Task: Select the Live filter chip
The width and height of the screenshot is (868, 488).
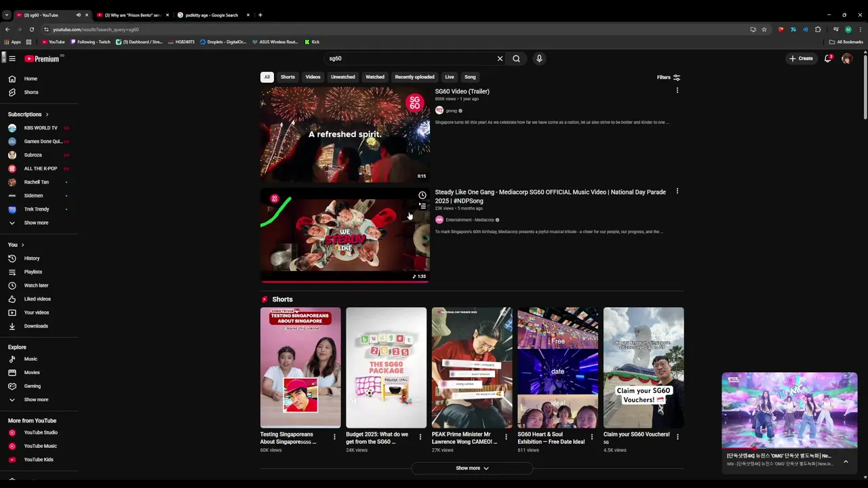Action: [x=450, y=77]
